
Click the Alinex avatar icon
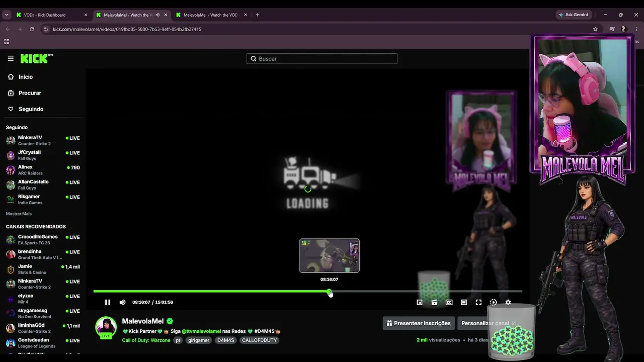11,170
